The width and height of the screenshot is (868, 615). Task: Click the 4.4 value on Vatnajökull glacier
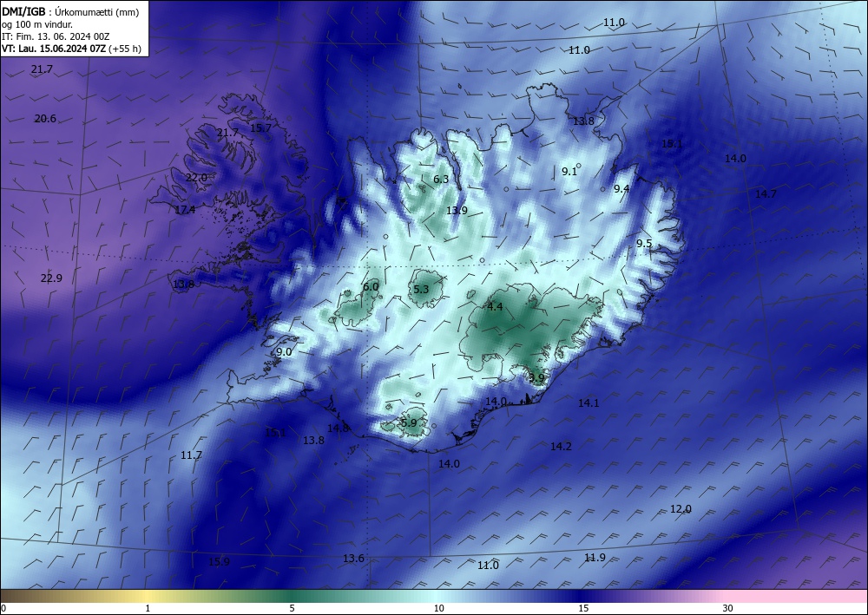(495, 306)
